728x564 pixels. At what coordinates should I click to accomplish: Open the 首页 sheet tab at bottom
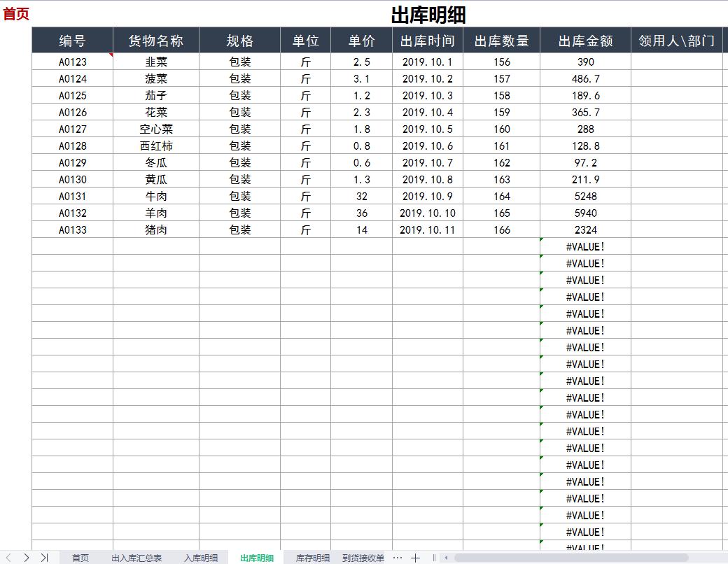(80, 558)
